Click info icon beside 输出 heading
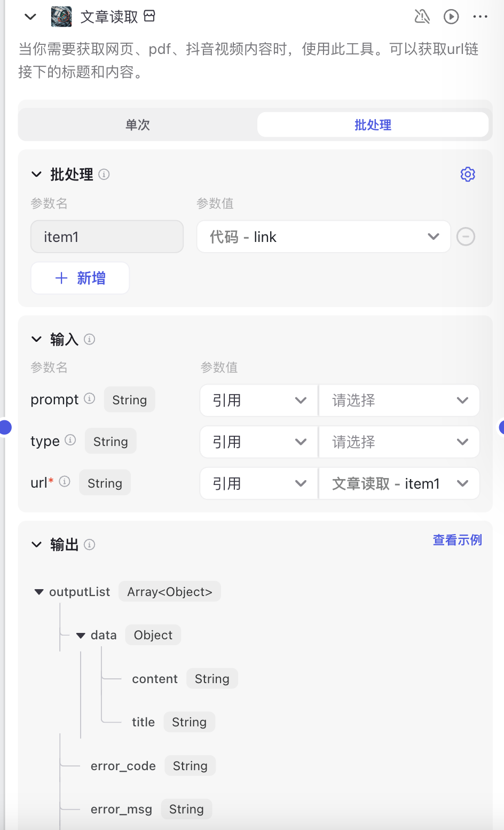This screenshot has height=830, width=504. click(x=90, y=545)
